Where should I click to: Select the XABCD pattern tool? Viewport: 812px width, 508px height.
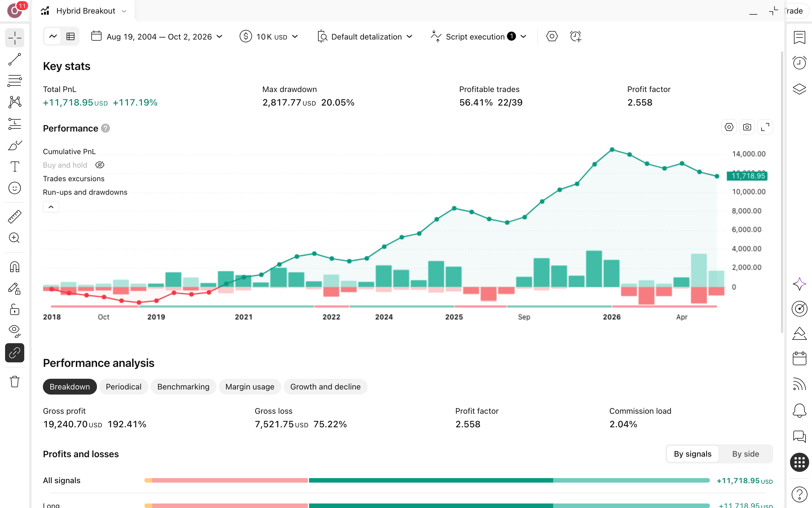(15, 102)
